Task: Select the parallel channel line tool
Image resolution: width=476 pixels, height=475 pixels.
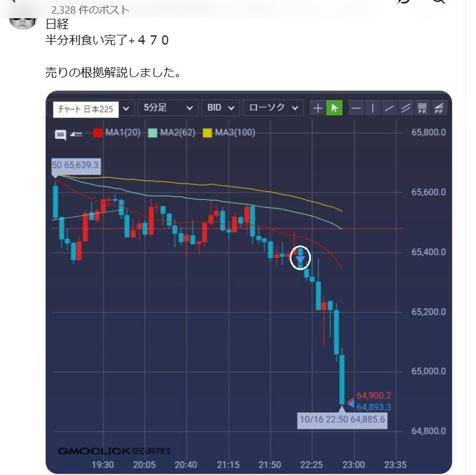Action: (x=406, y=108)
